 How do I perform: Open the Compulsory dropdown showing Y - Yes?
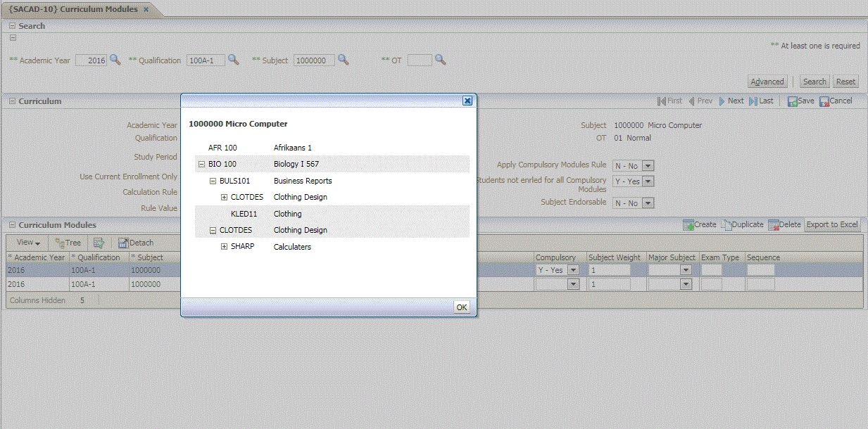pos(572,269)
